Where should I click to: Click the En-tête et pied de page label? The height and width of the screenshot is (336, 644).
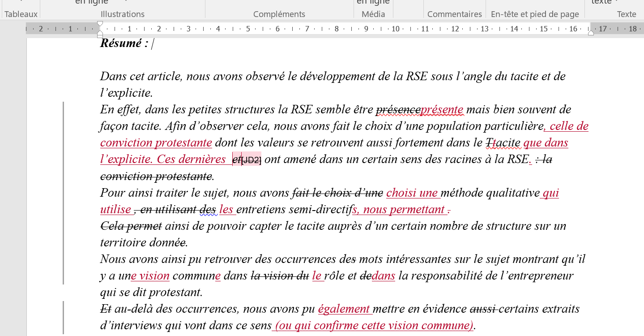pyautogui.click(x=535, y=14)
